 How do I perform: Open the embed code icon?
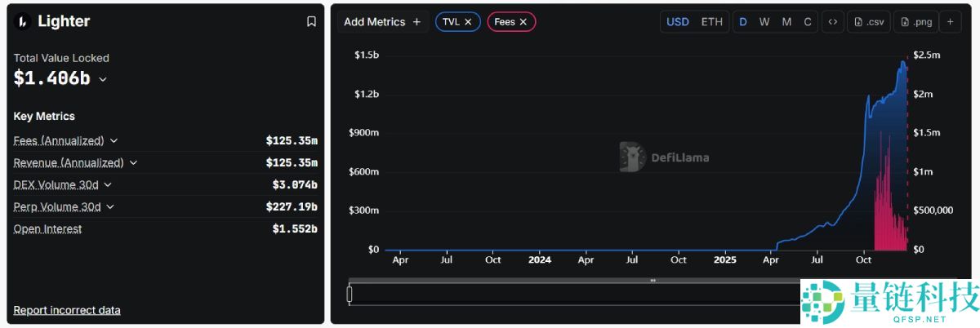(832, 22)
